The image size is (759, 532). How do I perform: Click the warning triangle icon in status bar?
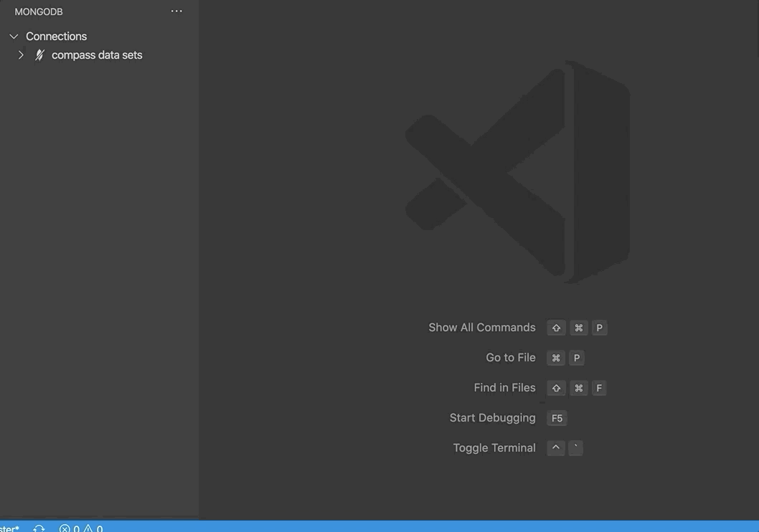[x=88, y=528]
